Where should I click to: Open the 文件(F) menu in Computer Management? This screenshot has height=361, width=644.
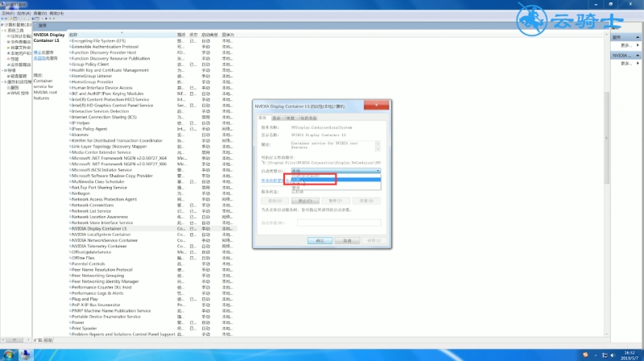[x=7, y=14]
